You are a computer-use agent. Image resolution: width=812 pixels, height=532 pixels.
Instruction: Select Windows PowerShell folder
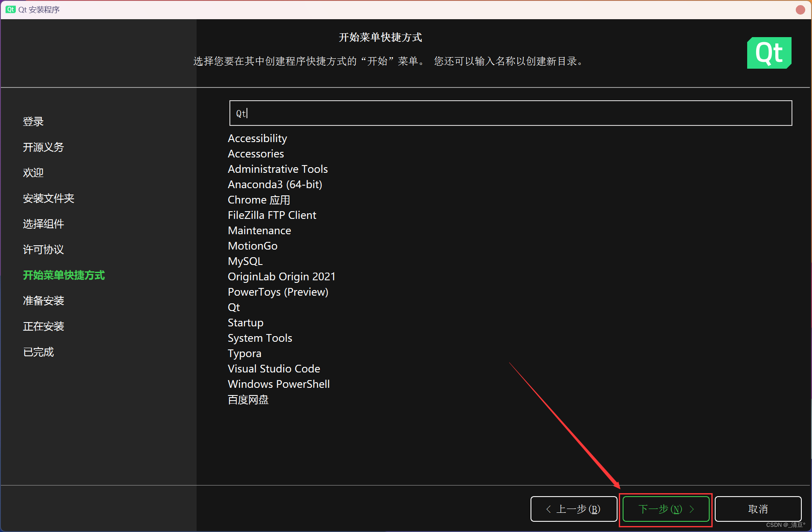click(279, 384)
